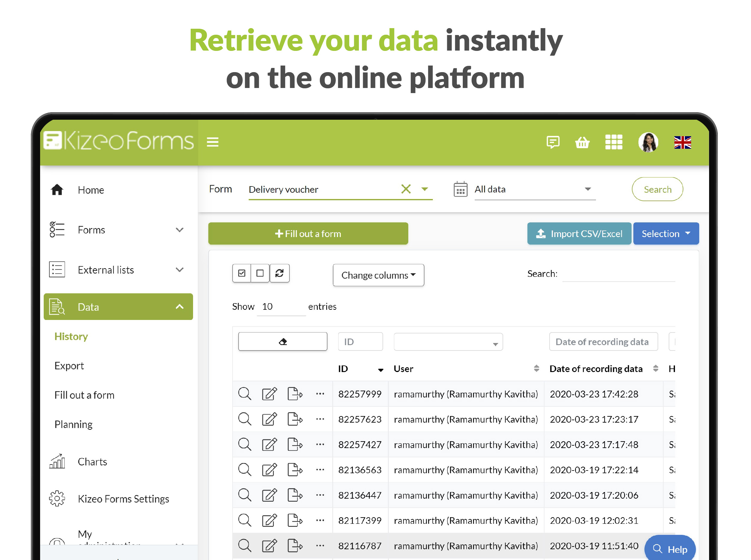Expand the Forms sidebar menu

point(118,230)
